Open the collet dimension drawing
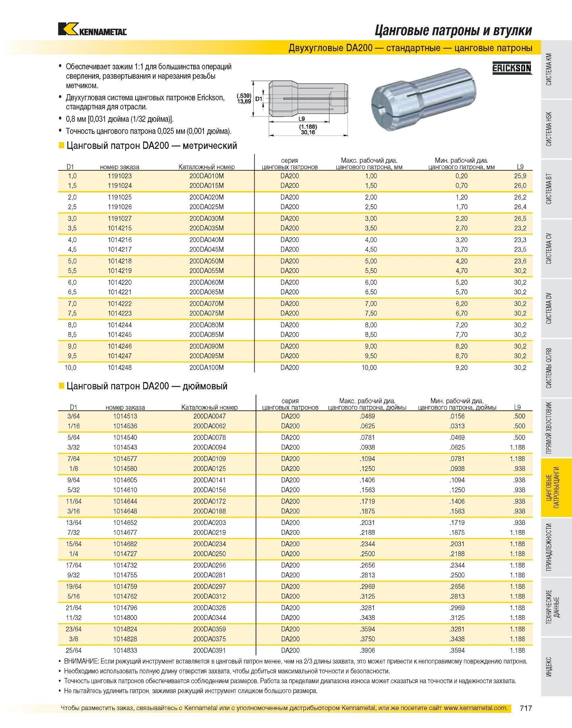Viewport: 572px width, 728px height. (292, 108)
